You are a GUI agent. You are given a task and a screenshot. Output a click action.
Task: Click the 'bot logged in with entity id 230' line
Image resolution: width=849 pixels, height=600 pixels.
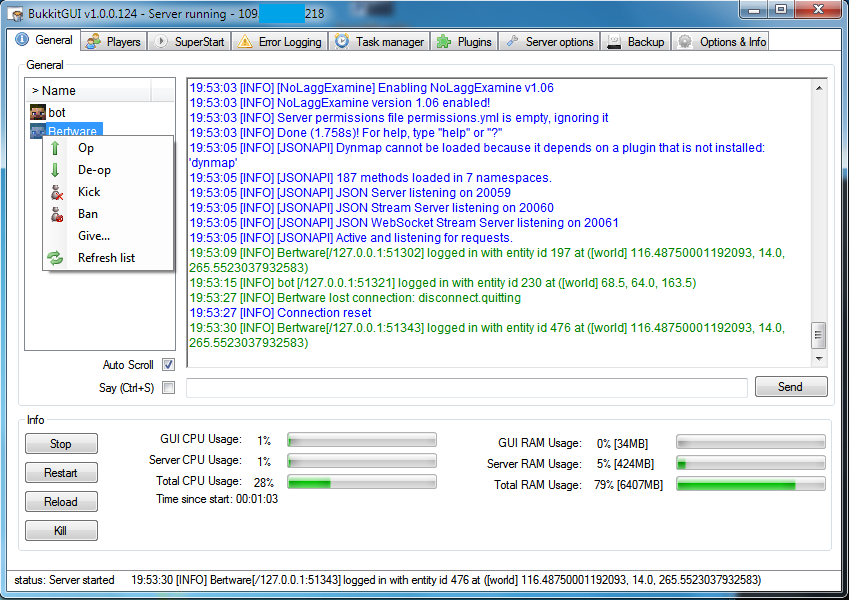[x=443, y=283]
